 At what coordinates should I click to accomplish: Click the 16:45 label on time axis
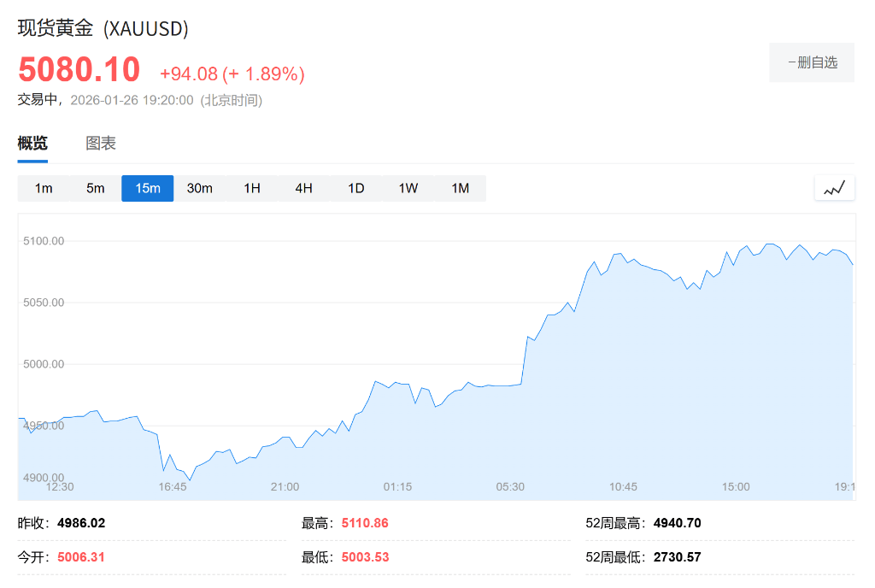(x=173, y=486)
